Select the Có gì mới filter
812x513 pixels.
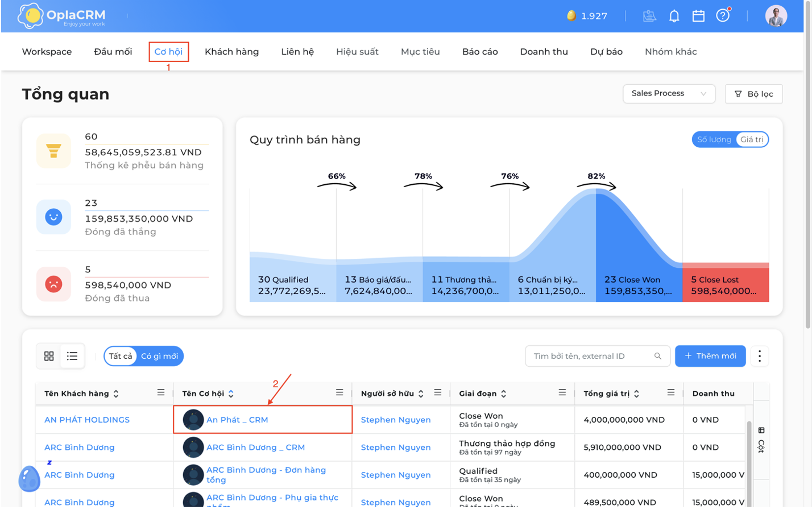click(x=159, y=356)
